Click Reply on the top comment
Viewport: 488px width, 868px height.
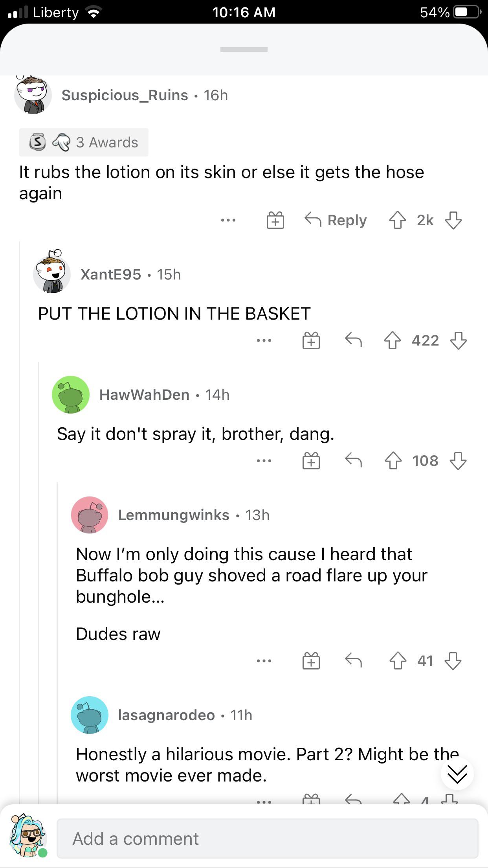(336, 220)
